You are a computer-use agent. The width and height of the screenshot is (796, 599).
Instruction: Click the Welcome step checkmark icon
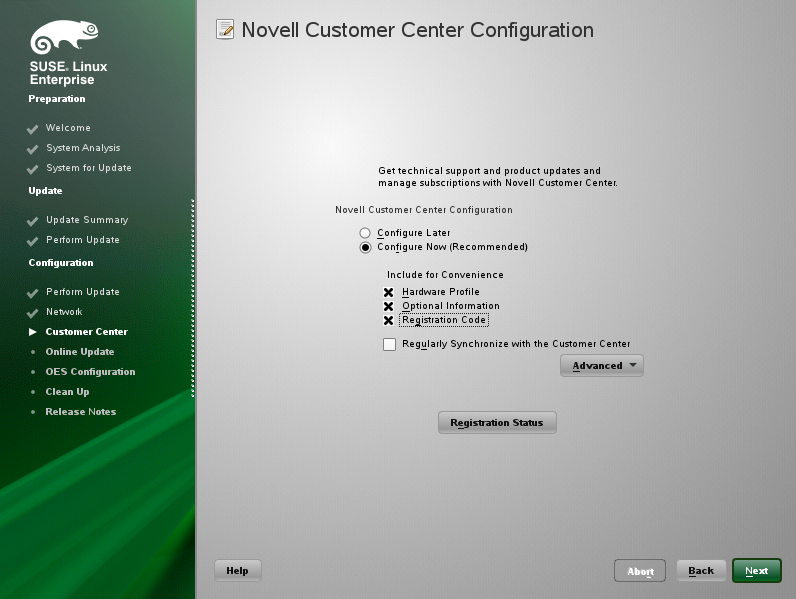coord(32,129)
